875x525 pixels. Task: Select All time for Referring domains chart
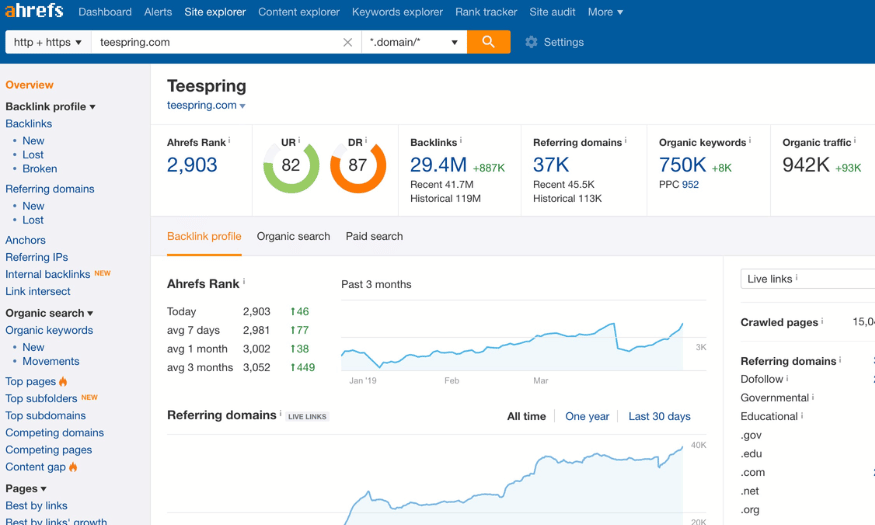526,416
